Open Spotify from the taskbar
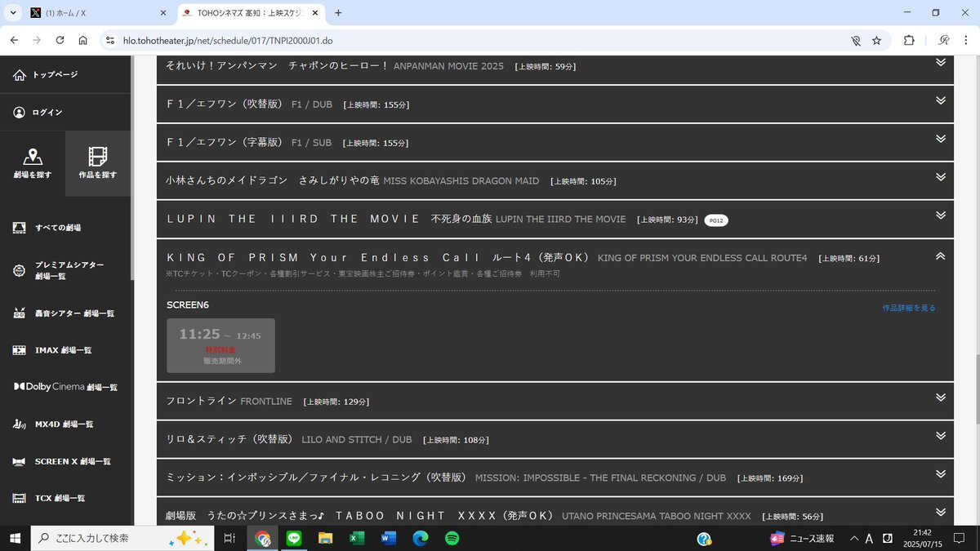The image size is (980, 551). (452, 538)
